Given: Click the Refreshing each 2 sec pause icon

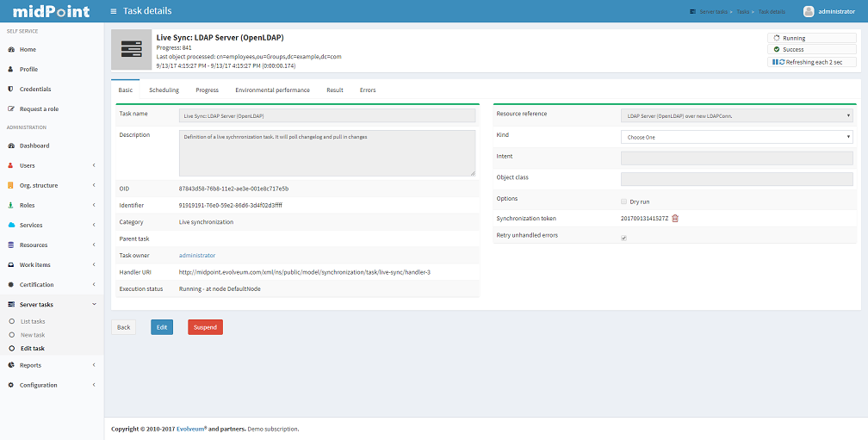Looking at the screenshot, I should (775, 62).
